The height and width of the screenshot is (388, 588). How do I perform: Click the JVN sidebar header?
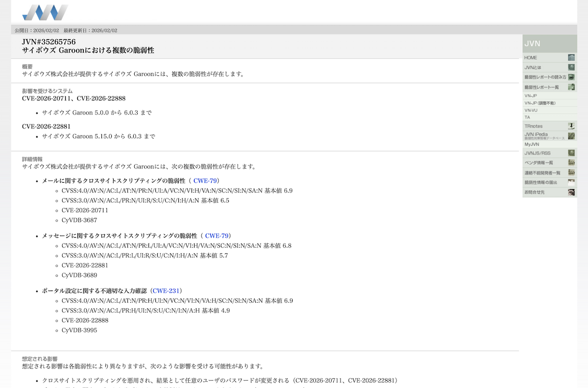click(x=550, y=44)
